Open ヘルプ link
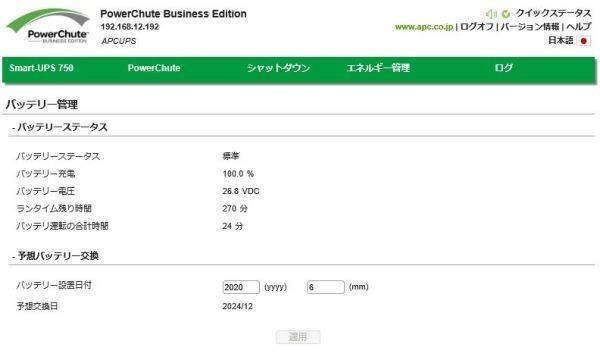The image size is (600, 363). pyautogui.click(x=579, y=27)
